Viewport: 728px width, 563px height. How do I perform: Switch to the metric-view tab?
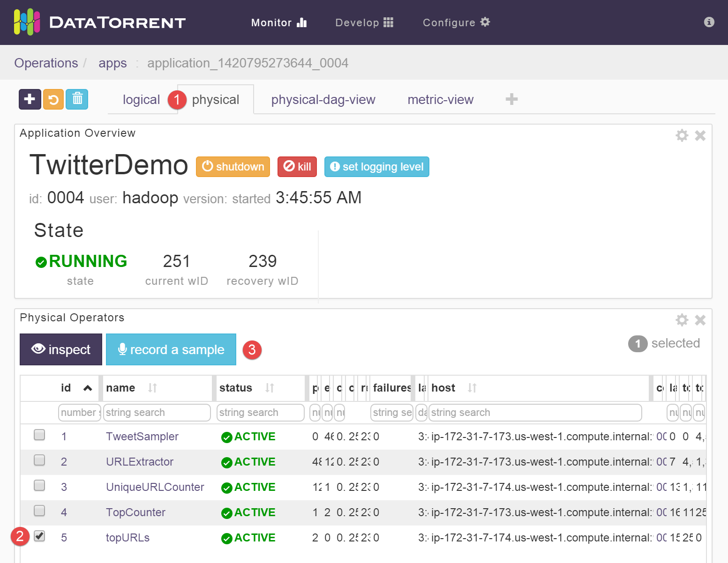pyautogui.click(x=441, y=100)
